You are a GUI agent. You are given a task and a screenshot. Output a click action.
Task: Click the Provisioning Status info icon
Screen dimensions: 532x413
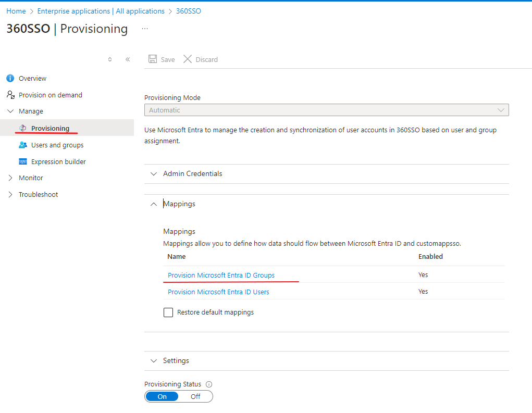(209, 384)
